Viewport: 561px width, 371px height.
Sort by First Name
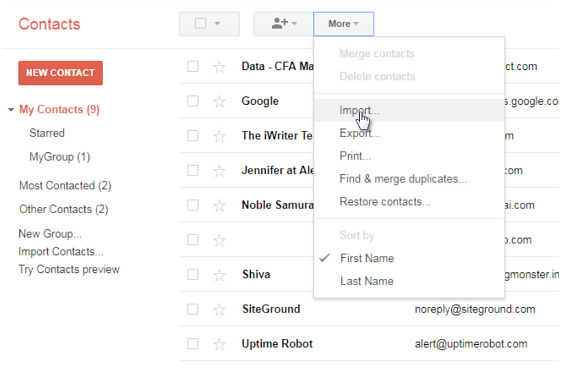(409, 258)
